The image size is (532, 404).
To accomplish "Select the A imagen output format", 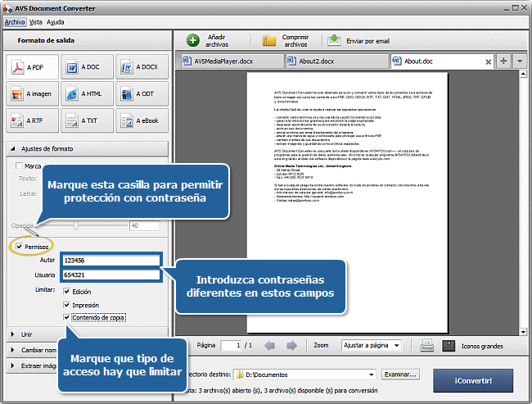I will pyautogui.click(x=32, y=93).
